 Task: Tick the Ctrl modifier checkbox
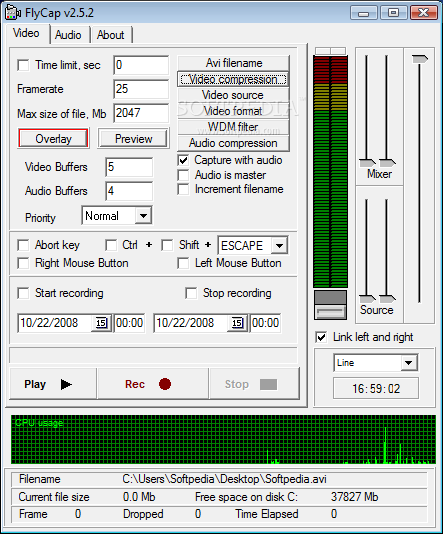click(x=111, y=245)
